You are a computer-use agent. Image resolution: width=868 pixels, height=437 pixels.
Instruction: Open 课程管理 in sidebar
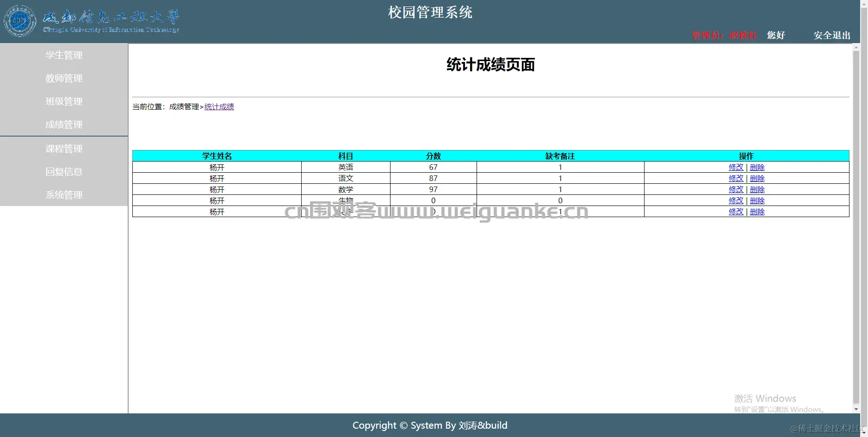click(x=64, y=149)
